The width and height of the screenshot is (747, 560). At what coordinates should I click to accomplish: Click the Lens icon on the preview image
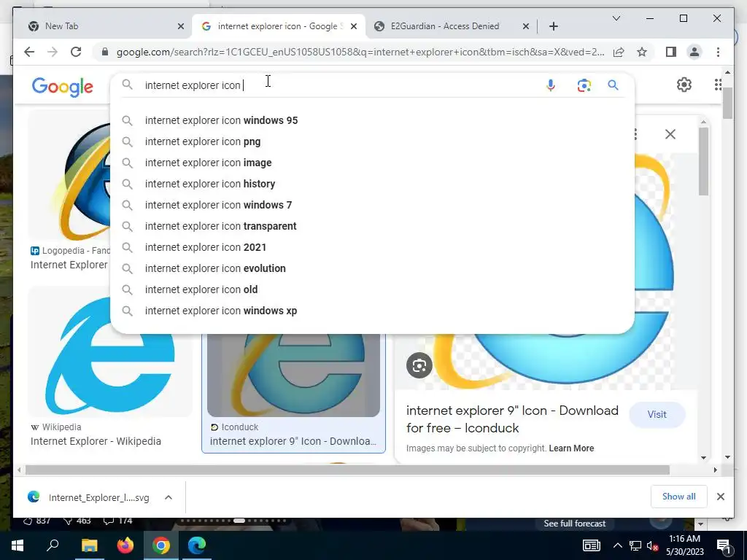coord(419,366)
